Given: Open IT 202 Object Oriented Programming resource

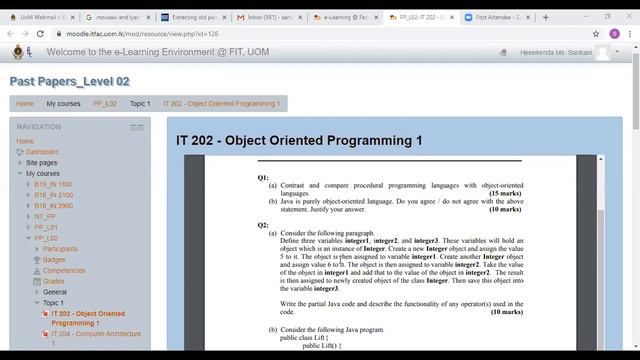Looking at the screenshot, I should 88,318.
